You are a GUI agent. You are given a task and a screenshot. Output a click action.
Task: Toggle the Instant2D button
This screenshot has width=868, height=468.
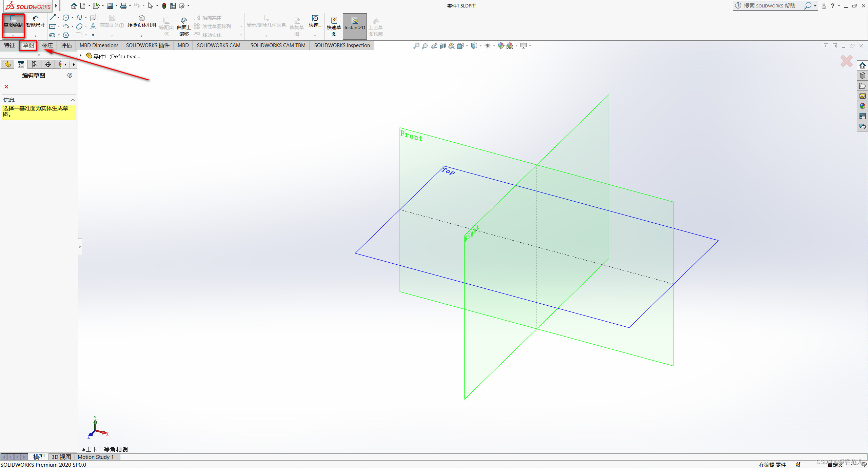355,24
